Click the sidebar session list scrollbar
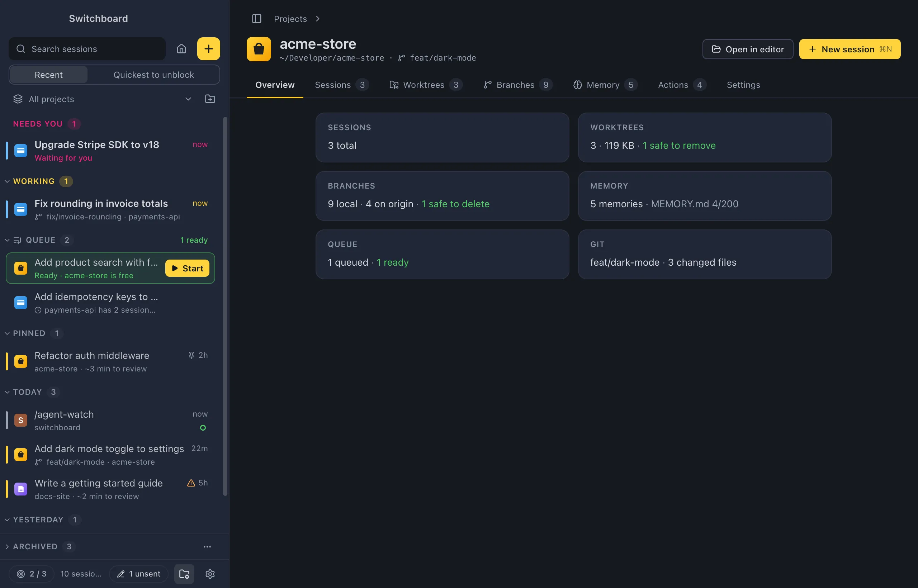 (x=225, y=307)
